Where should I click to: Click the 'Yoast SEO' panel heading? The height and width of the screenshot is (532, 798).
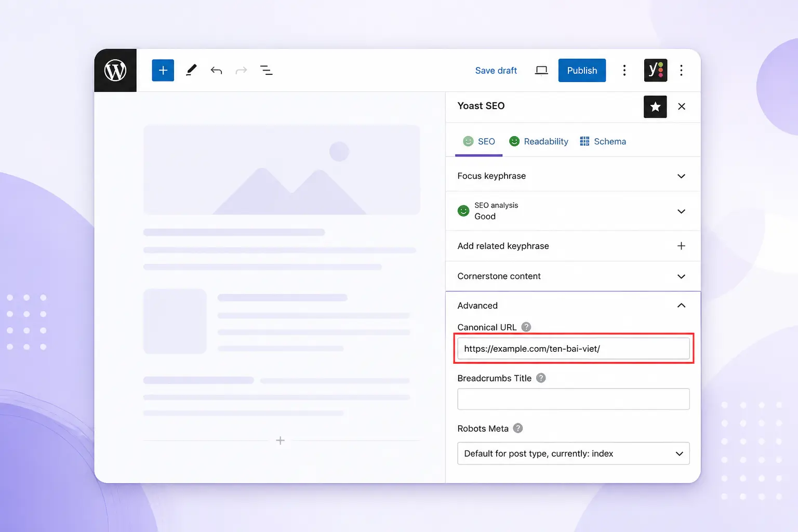(x=481, y=106)
